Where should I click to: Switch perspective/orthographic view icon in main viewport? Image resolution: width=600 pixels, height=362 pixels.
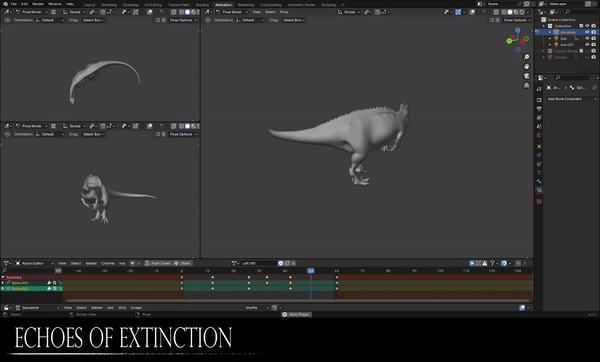click(x=527, y=85)
